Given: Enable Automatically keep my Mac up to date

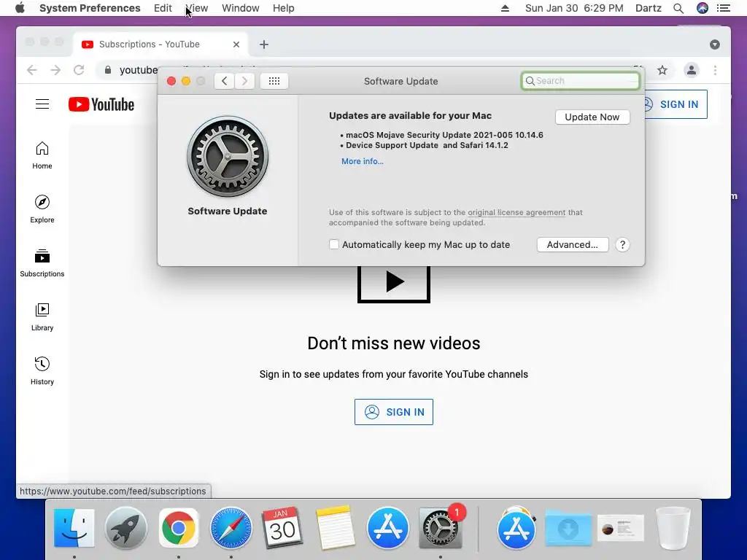Looking at the screenshot, I should pyautogui.click(x=334, y=244).
